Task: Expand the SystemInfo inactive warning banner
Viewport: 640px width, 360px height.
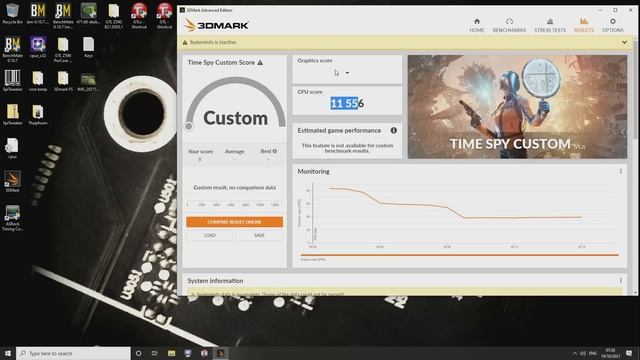Action: 624,42
